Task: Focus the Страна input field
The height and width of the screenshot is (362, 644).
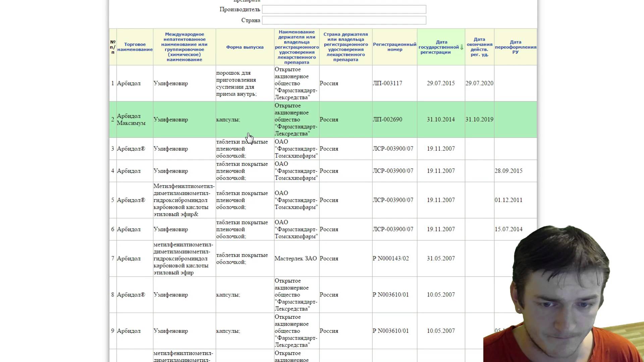Action: [344, 20]
